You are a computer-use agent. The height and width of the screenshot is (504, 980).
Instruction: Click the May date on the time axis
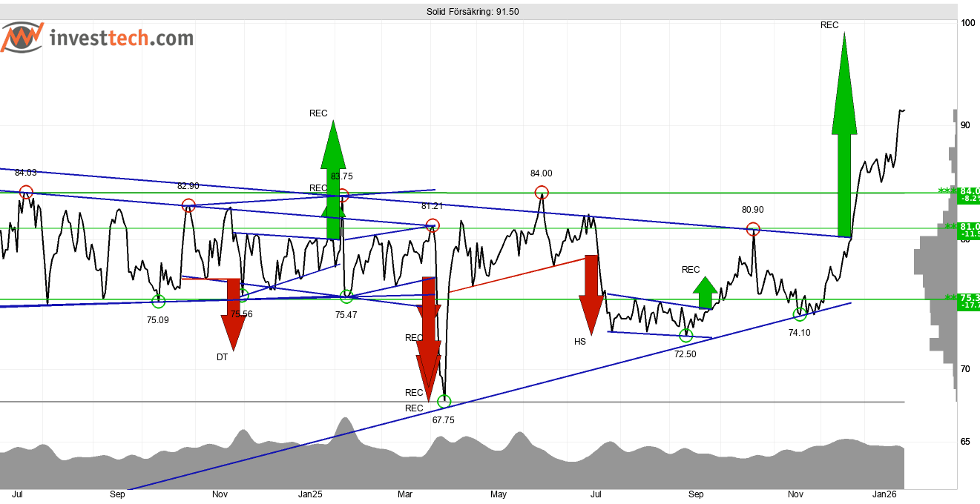(499, 494)
